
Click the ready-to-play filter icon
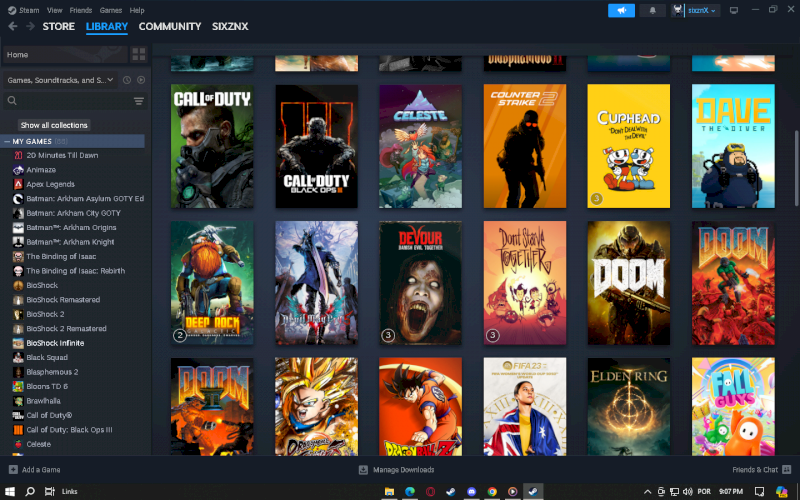pyautogui.click(x=141, y=80)
